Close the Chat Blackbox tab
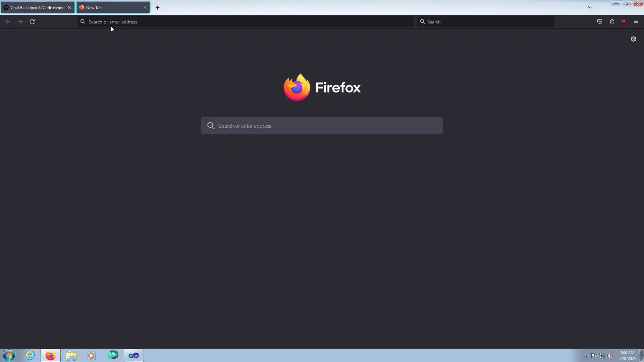This screenshot has height=362, width=644. tap(69, 7)
